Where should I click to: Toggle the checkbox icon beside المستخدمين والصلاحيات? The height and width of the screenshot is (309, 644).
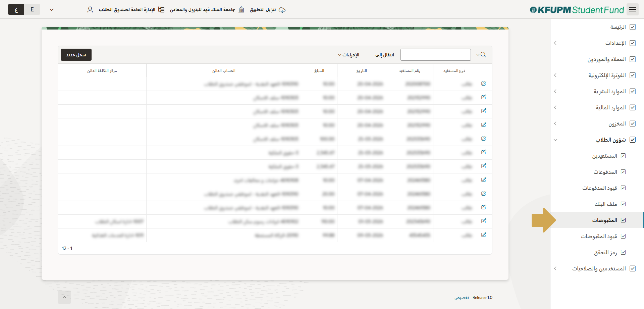click(x=633, y=268)
